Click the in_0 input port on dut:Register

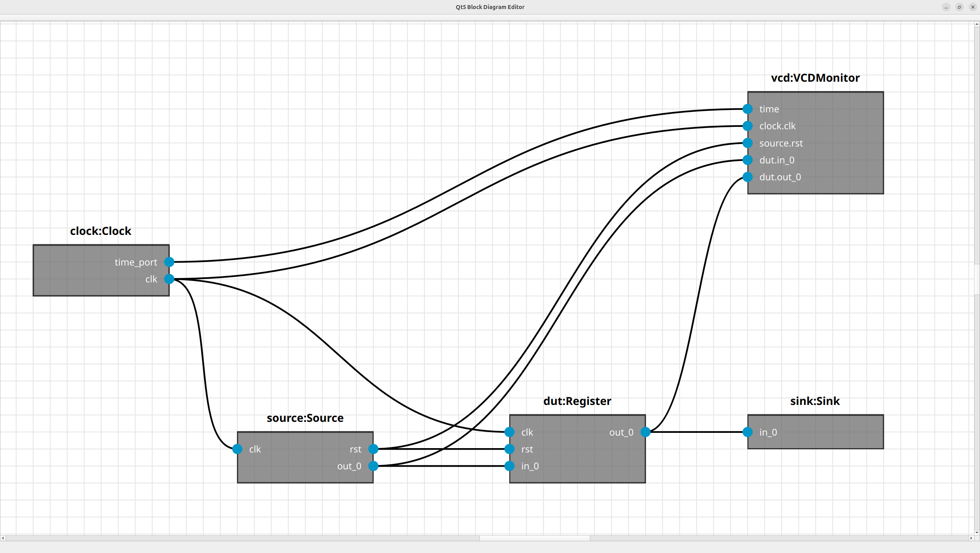coord(509,466)
